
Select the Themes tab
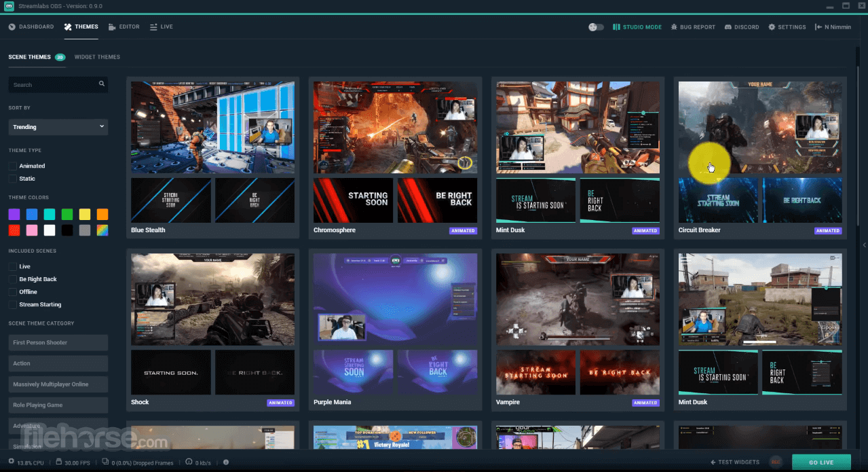point(81,26)
